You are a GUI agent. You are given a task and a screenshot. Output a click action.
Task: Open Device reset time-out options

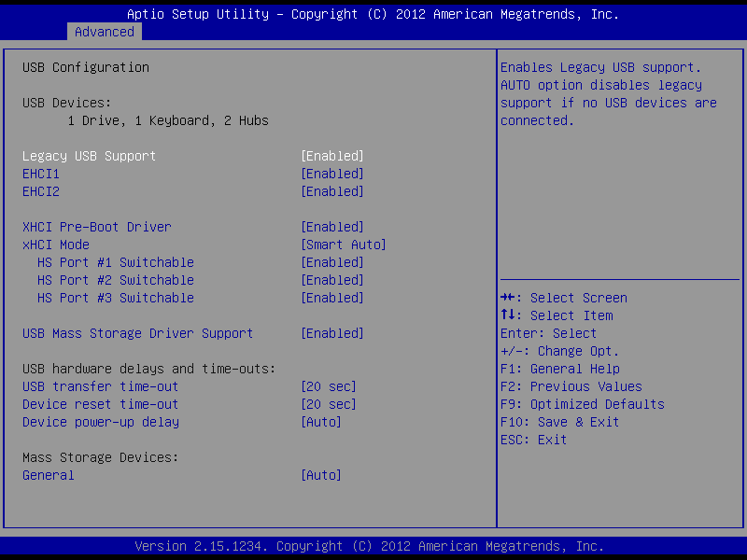[x=328, y=404]
